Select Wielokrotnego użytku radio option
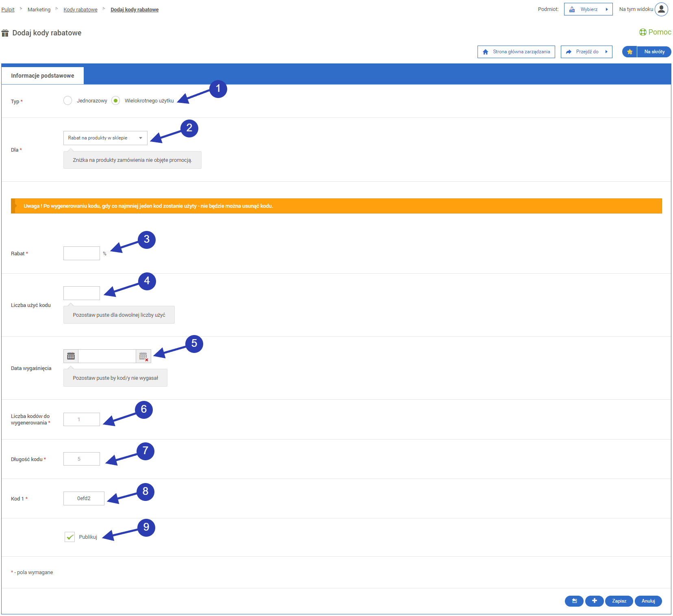The image size is (673, 616). [116, 100]
